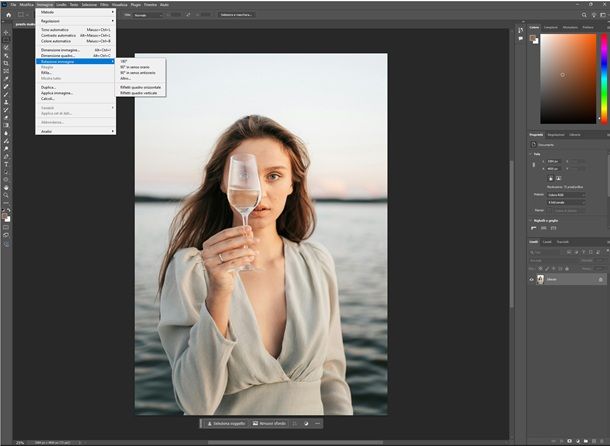Click the Rimuovi sfondo button
The width and height of the screenshot is (610, 446).
coord(269,423)
